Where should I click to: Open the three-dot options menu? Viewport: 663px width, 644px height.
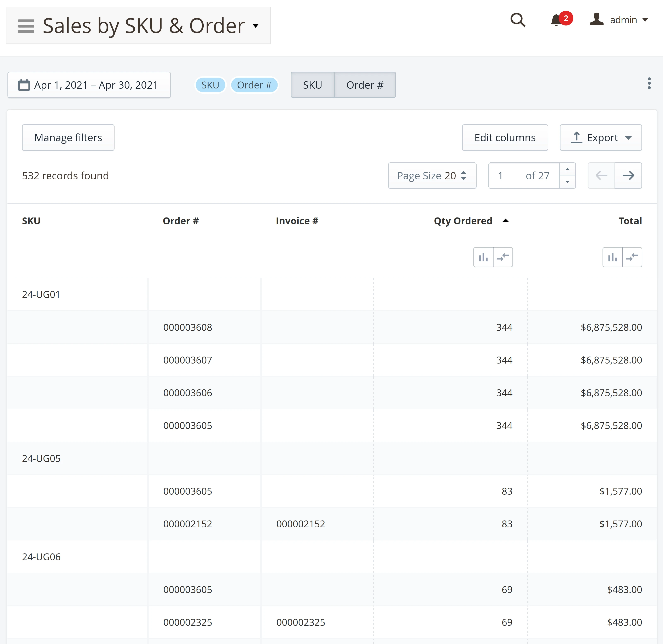coord(649,83)
